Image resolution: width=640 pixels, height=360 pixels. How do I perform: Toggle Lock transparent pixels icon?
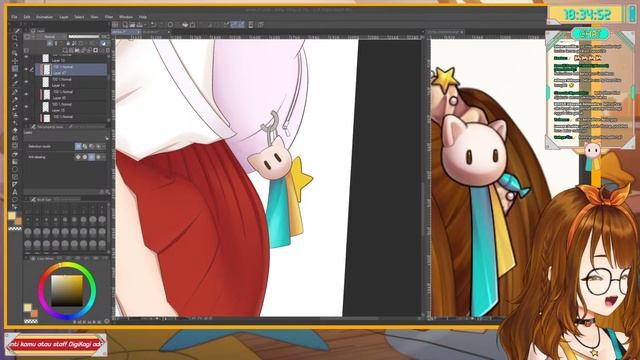point(74,43)
